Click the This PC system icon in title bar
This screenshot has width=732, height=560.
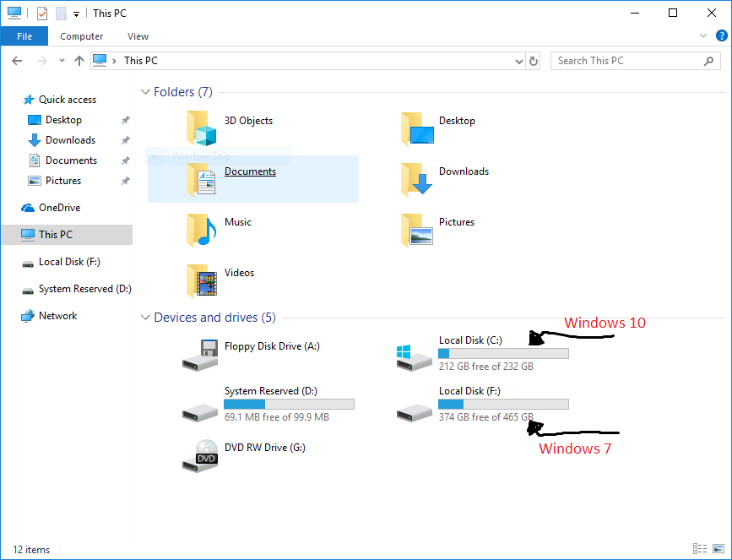(14, 13)
